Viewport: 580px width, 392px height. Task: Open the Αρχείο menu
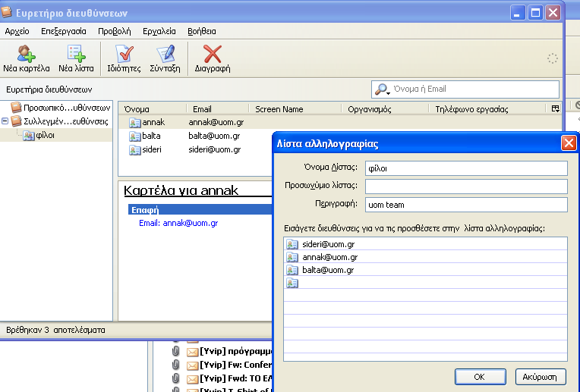(17, 31)
